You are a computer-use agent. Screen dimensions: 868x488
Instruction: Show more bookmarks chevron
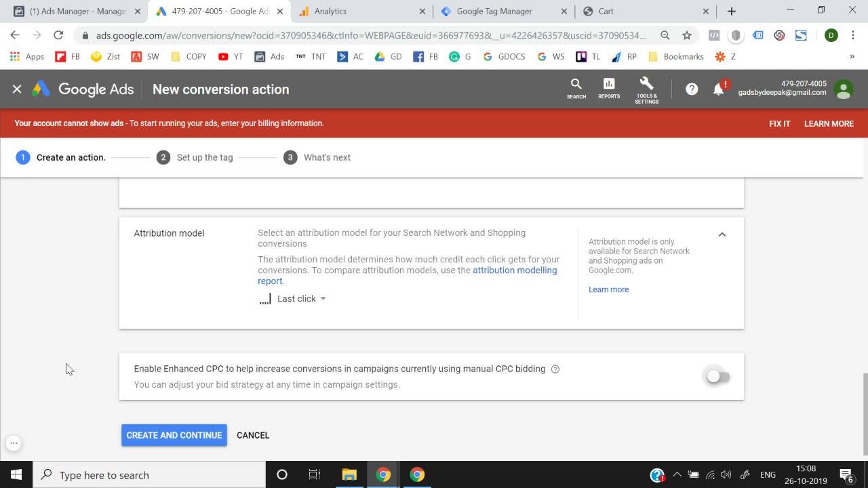[852, 57]
